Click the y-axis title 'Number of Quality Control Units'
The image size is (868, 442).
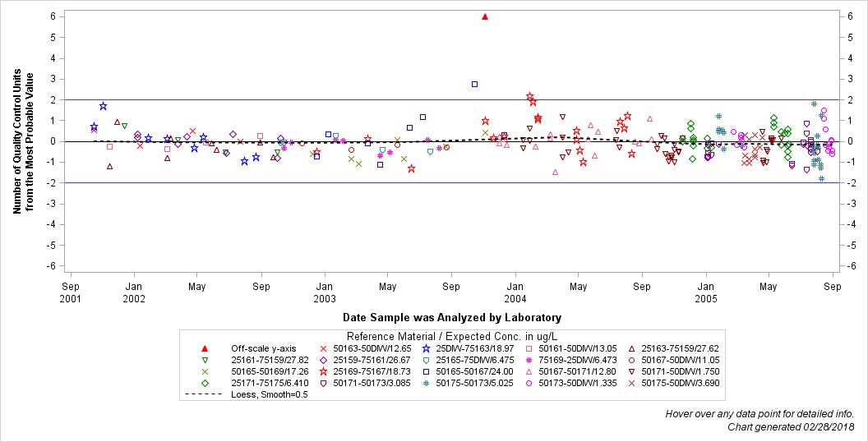(x=17, y=141)
